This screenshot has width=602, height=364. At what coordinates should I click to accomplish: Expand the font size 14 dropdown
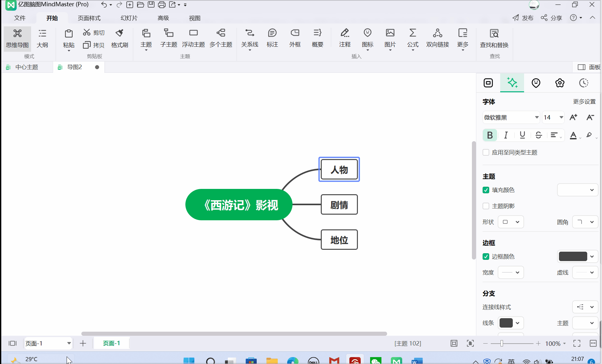click(x=561, y=118)
